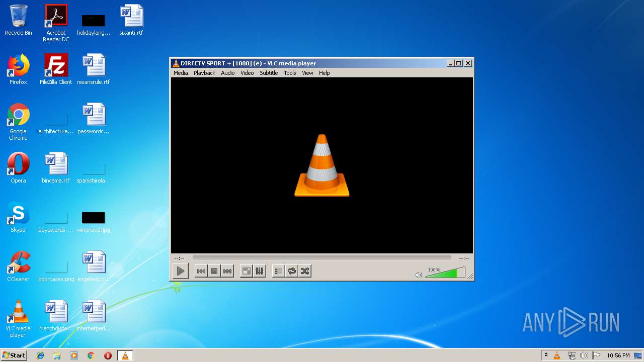Adjust the VLC volume slider at 100%
644x362 pixels.
(x=445, y=273)
